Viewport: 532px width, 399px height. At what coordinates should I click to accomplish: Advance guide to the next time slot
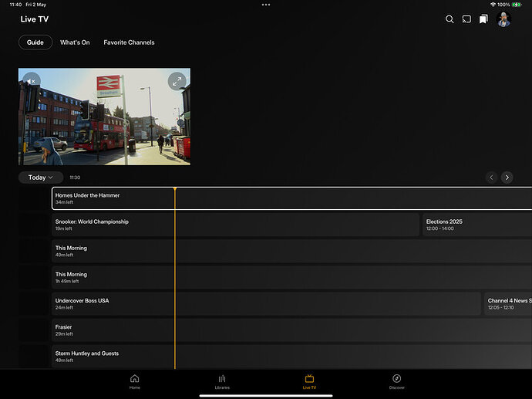[507, 178]
